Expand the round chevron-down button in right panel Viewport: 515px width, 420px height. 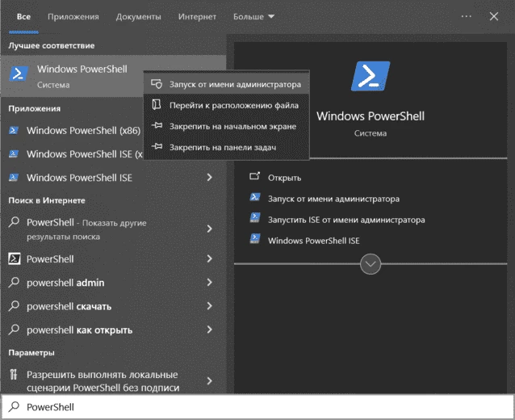pyautogui.click(x=371, y=264)
